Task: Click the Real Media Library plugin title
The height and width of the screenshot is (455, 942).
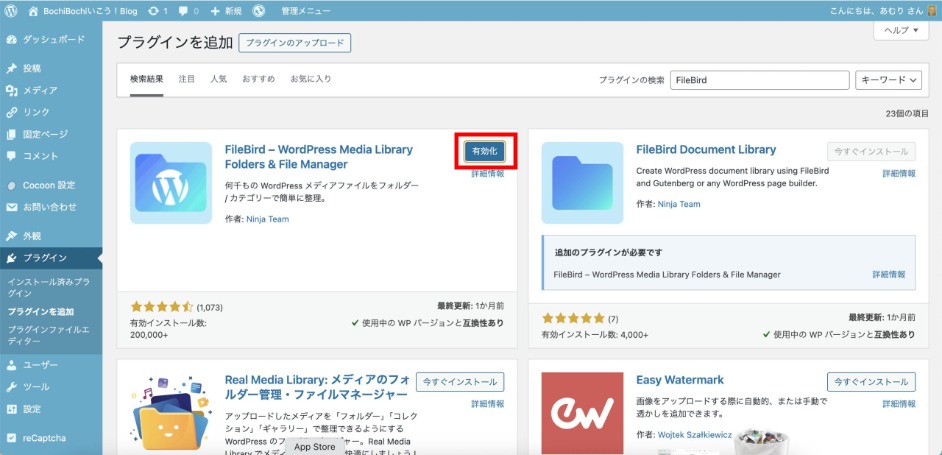Action: [x=318, y=387]
